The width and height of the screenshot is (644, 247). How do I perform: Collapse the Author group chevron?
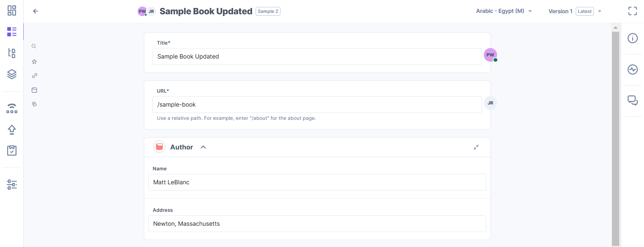(x=203, y=147)
